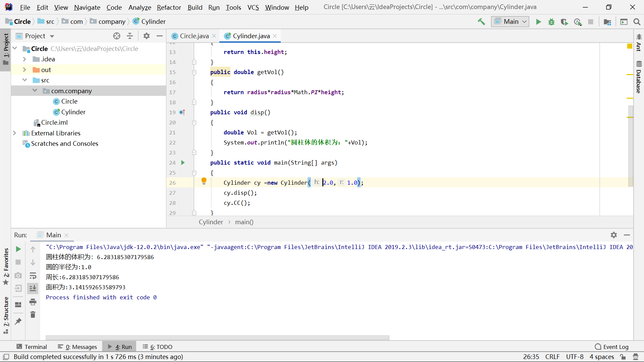This screenshot has width=644, height=362.
Task: Click the Debug bug icon
Action: click(x=551, y=22)
